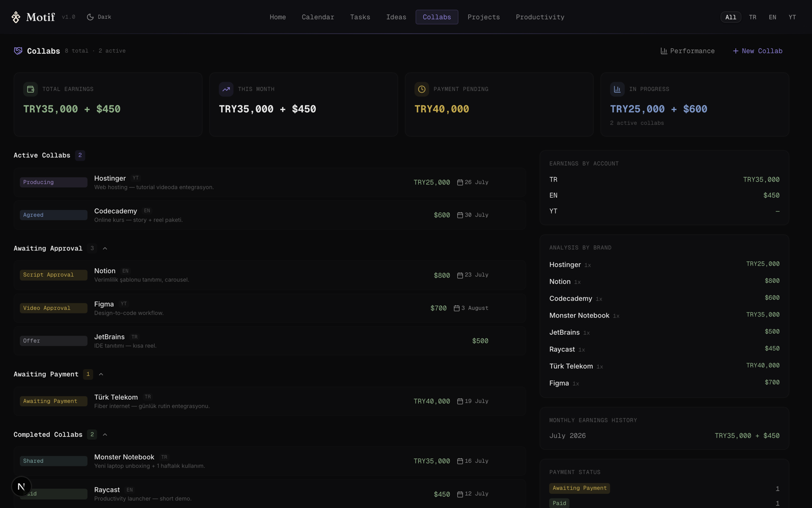The image size is (812, 508).
Task: Click "Hostinger" in Analysis by Brand
Action: 565,265
